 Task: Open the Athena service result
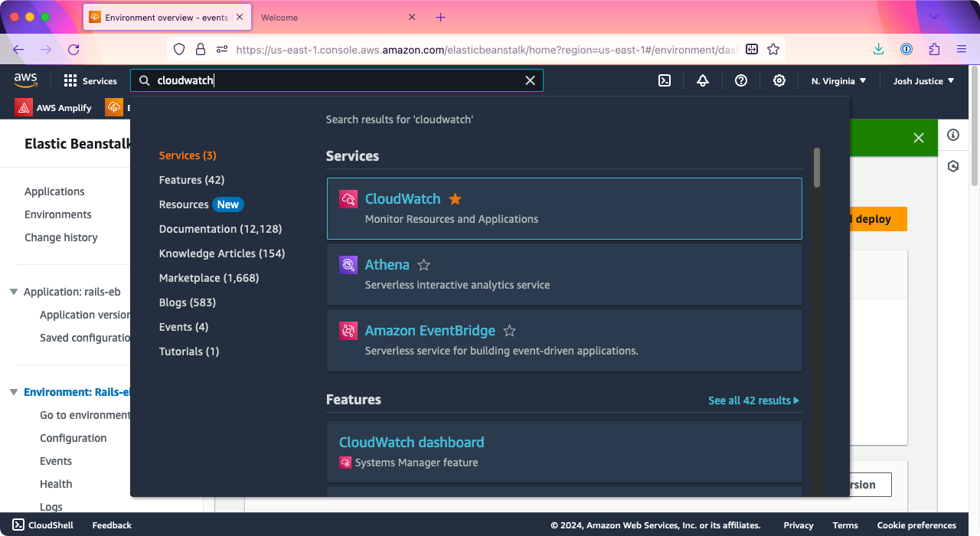point(387,265)
